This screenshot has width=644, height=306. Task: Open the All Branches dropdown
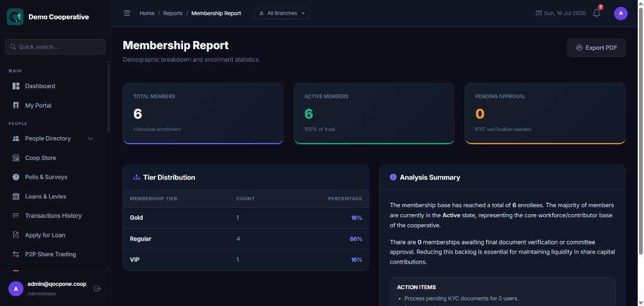tap(282, 13)
